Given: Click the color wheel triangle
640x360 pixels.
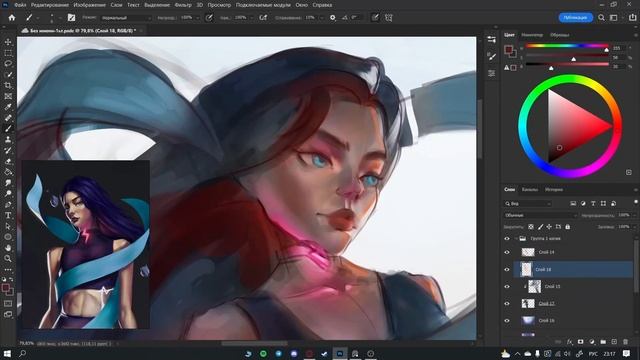Looking at the screenshot, I should click(x=573, y=126).
